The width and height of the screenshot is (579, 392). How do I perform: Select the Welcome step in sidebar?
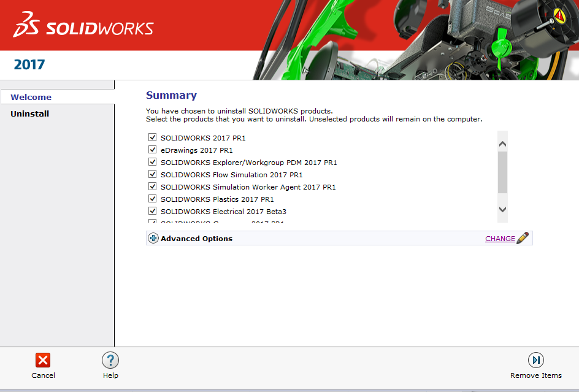[x=31, y=97]
